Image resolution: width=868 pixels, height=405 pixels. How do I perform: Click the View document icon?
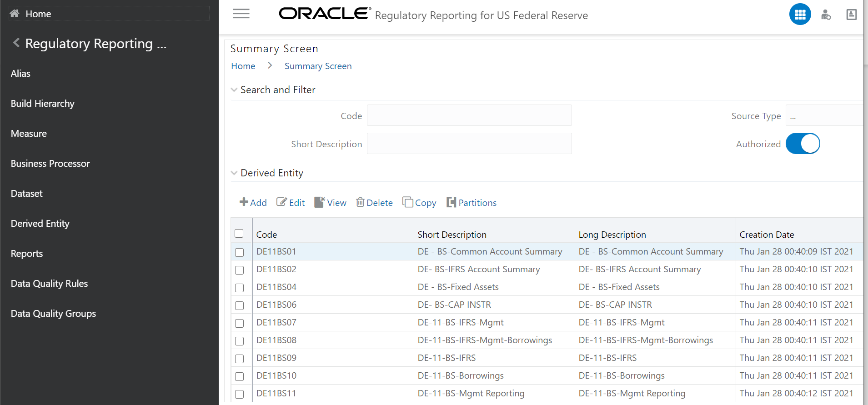320,202
